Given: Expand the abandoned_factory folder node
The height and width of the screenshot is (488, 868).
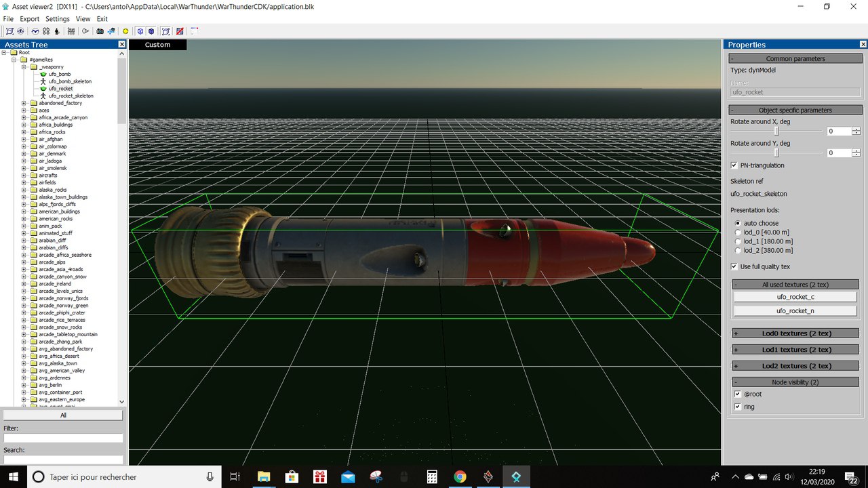Looking at the screenshot, I should tap(24, 103).
